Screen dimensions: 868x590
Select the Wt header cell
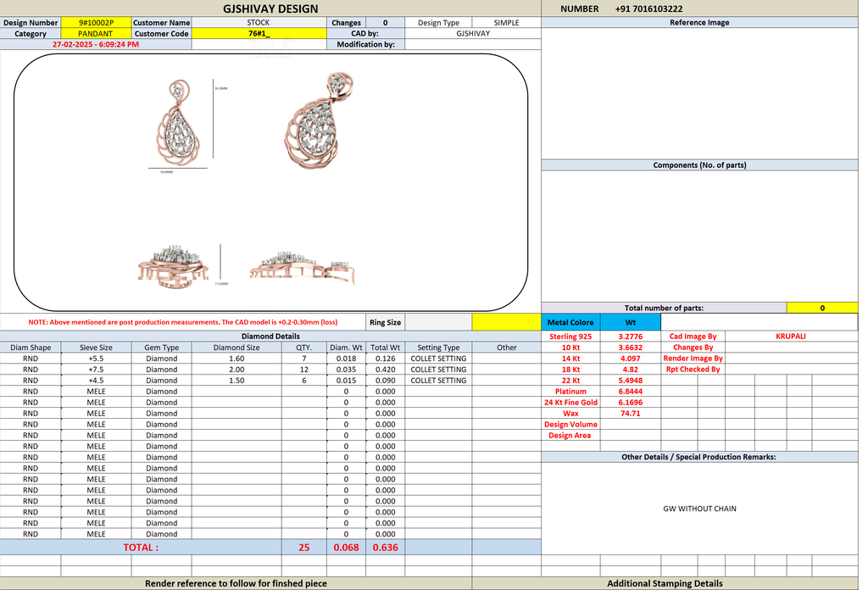coord(631,322)
